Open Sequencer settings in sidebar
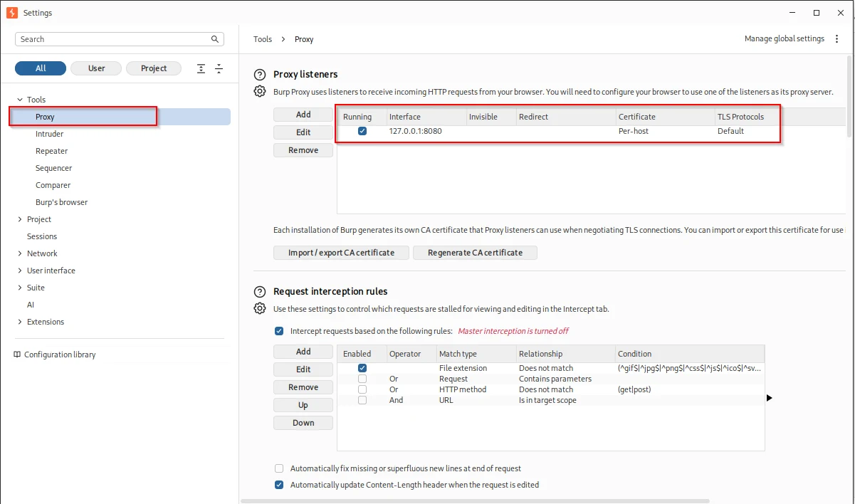This screenshot has height=504, width=855. click(54, 168)
